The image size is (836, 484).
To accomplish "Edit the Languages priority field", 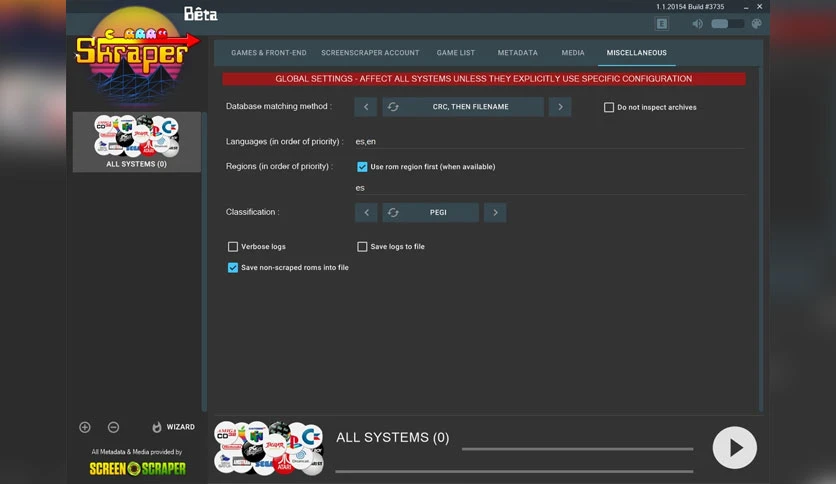I will (x=549, y=141).
